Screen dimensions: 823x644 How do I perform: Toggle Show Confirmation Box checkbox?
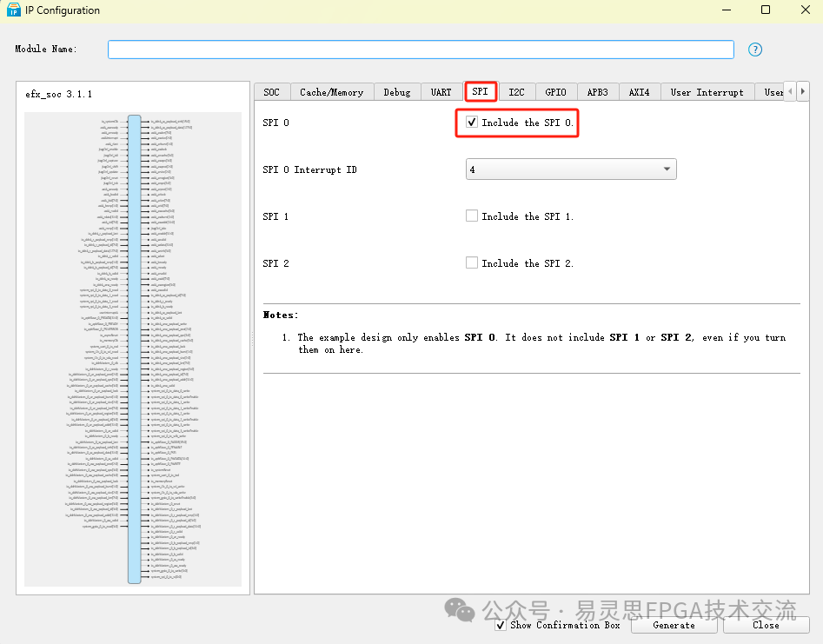(501, 625)
